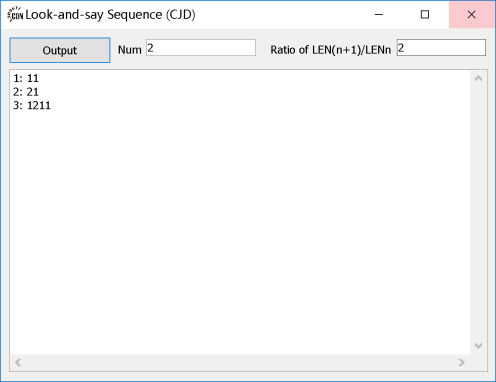Click output line 1: 11
Image resolution: width=496 pixels, height=382 pixels.
click(26, 78)
